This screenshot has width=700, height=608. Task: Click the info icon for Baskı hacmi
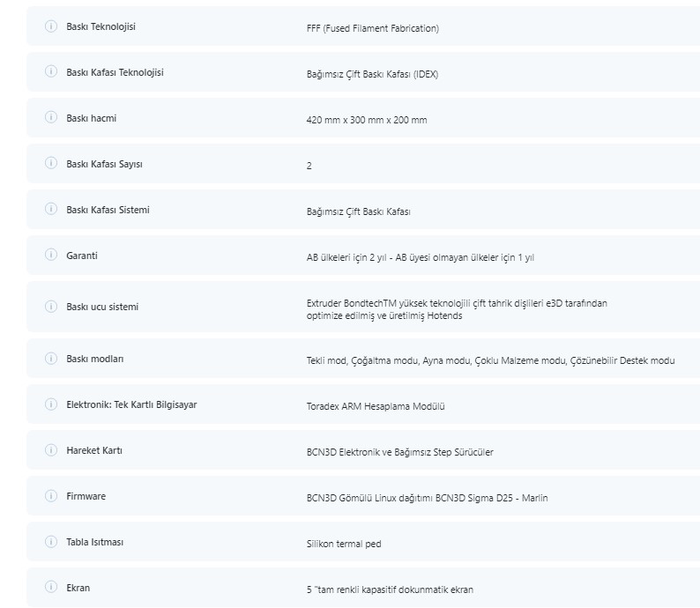(x=50, y=118)
